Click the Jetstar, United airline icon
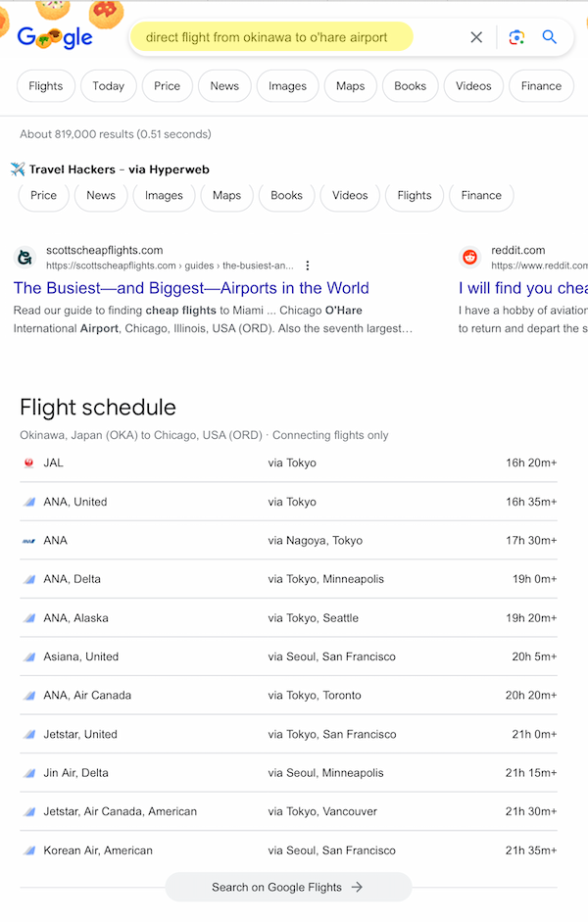 28,734
